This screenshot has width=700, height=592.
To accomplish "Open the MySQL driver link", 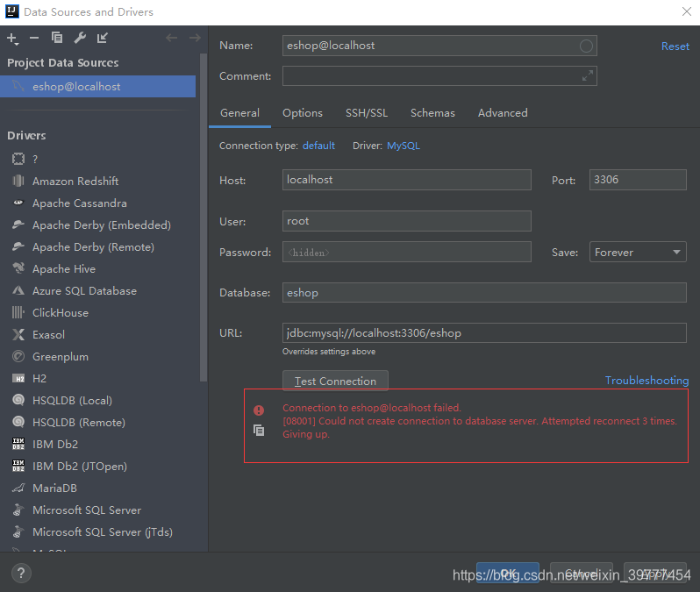I will pos(404,146).
